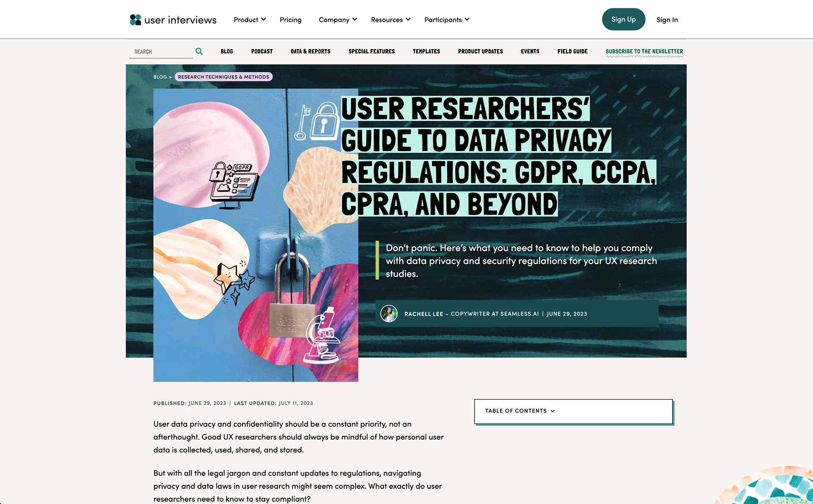Screen dimensions: 813x504
Task: Go to the Pricing page
Action: pyautogui.click(x=290, y=20)
